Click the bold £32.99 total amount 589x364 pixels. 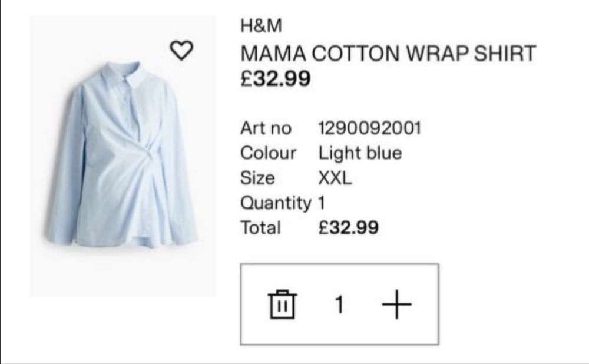tap(348, 227)
